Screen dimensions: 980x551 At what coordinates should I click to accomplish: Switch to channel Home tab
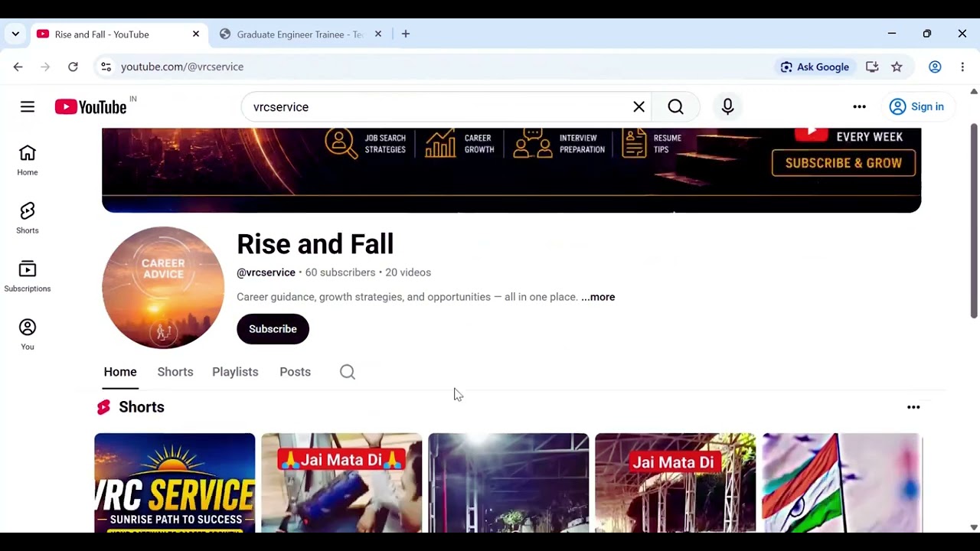coord(120,372)
